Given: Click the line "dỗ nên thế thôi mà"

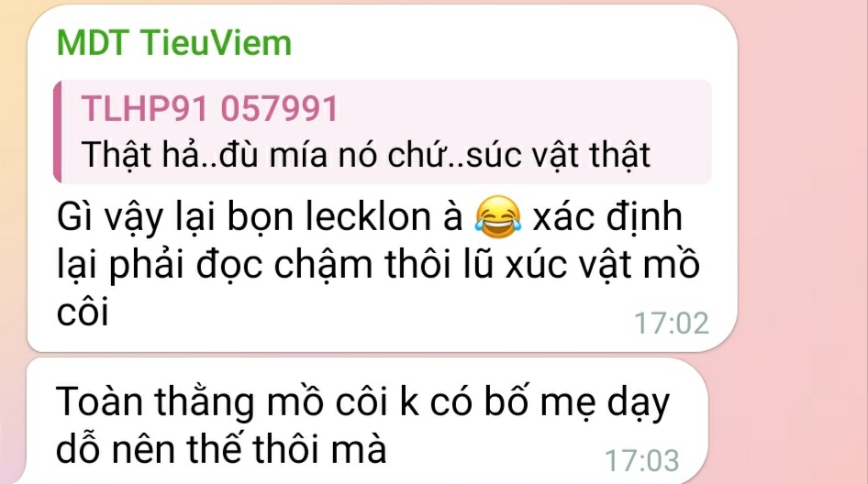Looking at the screenshot, I should 221,448.
